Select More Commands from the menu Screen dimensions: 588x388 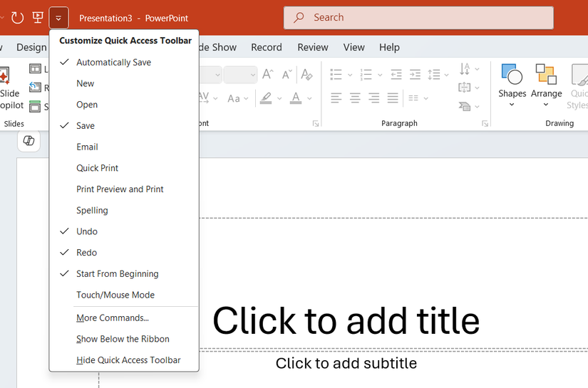[x=113, y=318]
